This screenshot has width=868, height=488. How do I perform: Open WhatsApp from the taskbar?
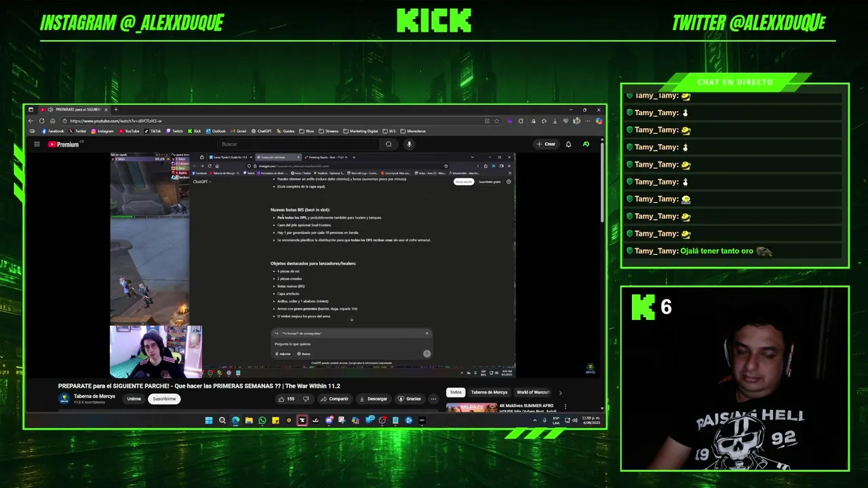click(262, 420)
